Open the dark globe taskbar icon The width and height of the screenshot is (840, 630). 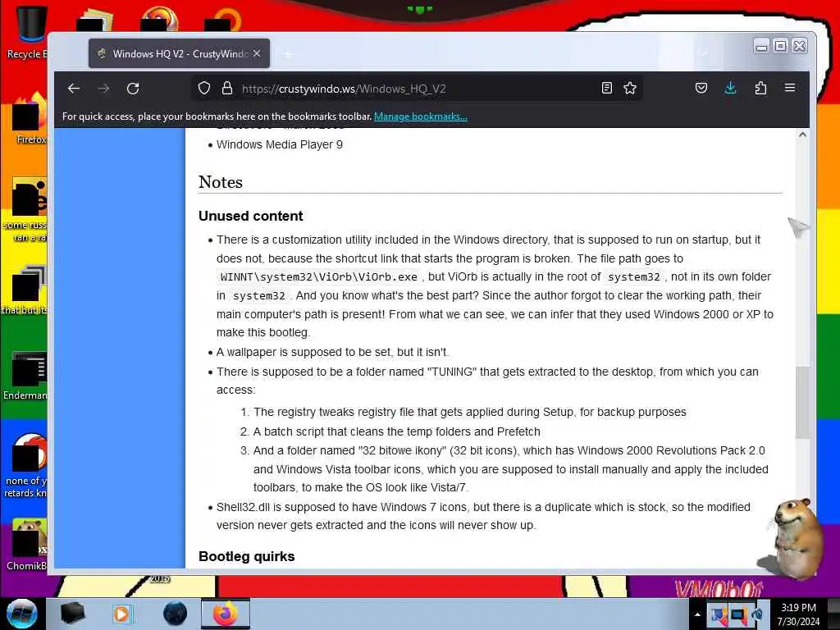click(x=175, y=614)
